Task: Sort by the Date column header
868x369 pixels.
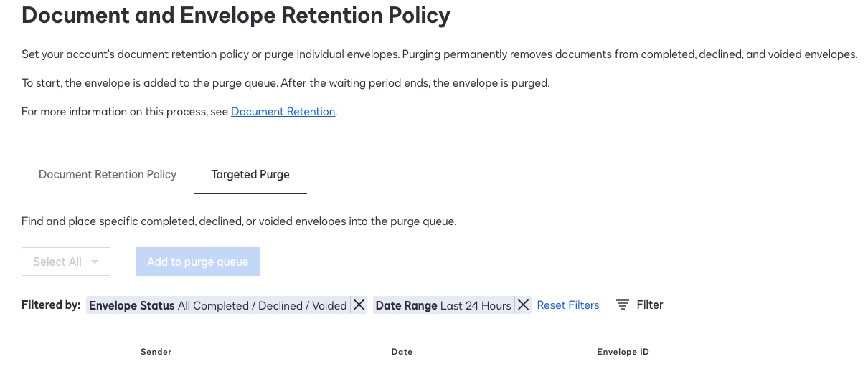Action: tap(402, 352)
